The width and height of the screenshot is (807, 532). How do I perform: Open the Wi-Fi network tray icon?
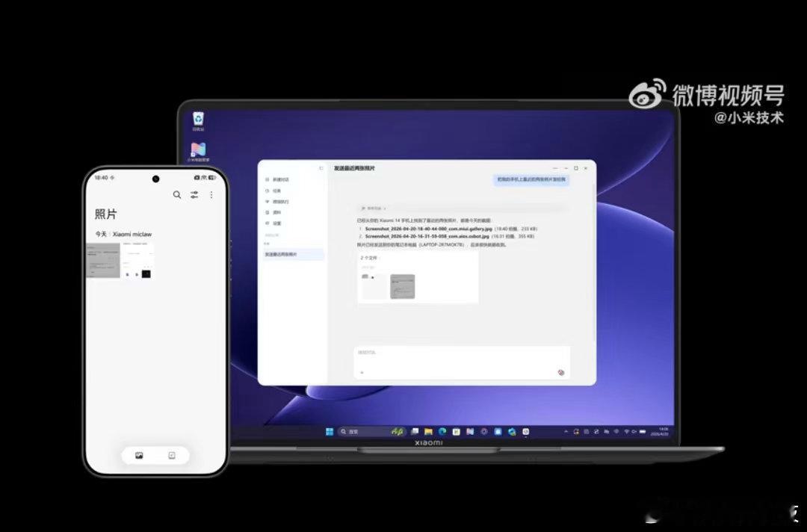[626, 432]
